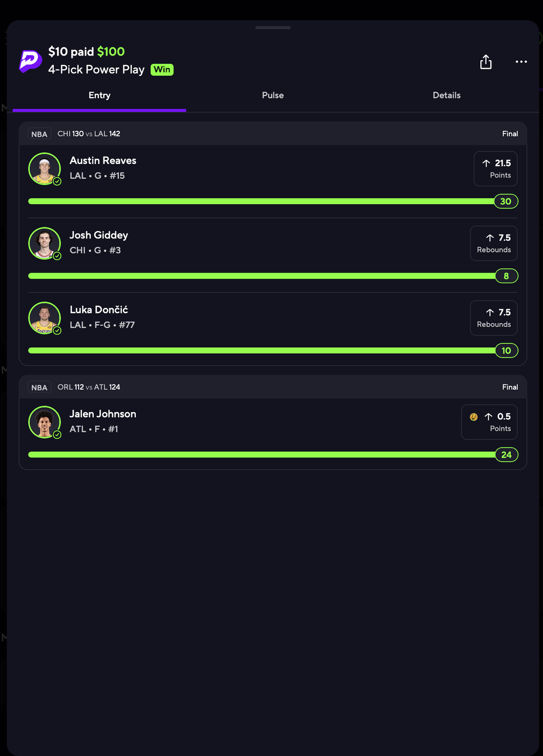Tap the ORL vs ATL game header
This screenshot has height=756, width=543.
click(273, 387)
